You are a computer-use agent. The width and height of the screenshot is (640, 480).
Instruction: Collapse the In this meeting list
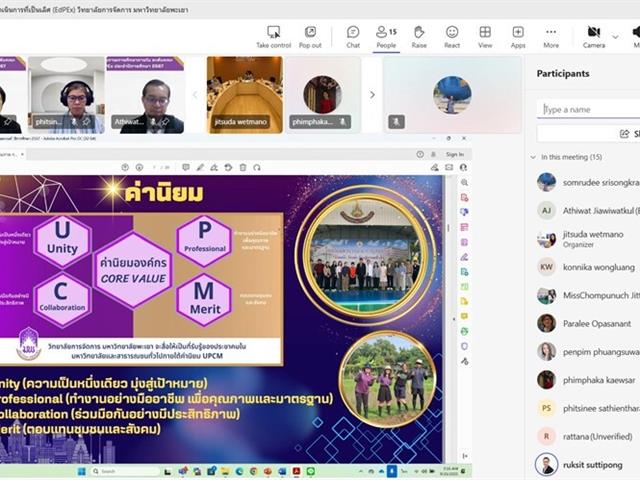[533, 157]
